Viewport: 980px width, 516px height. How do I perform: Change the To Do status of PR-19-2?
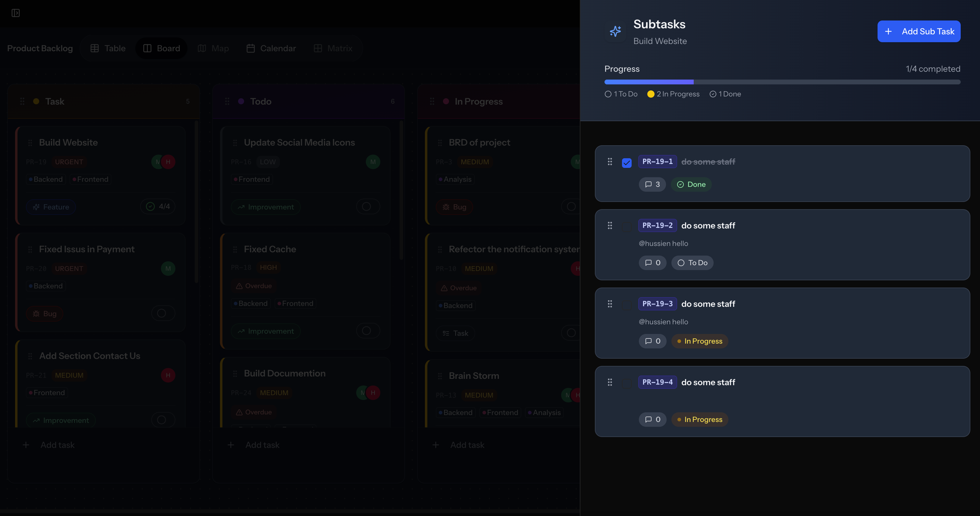point(692,263)
